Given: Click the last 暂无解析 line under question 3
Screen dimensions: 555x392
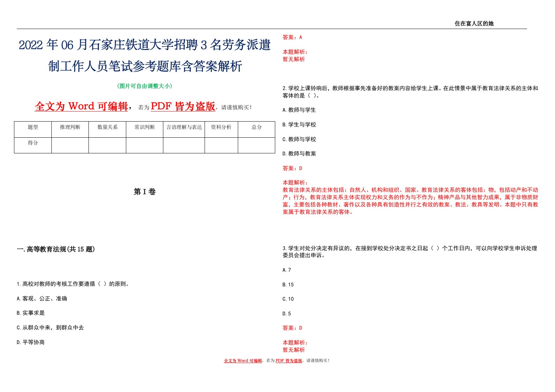Looking at the screenshot, I should [294, 350].
